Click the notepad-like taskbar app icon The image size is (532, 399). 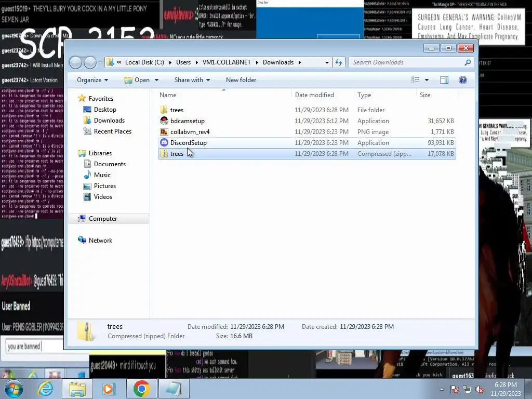point(174,389)
